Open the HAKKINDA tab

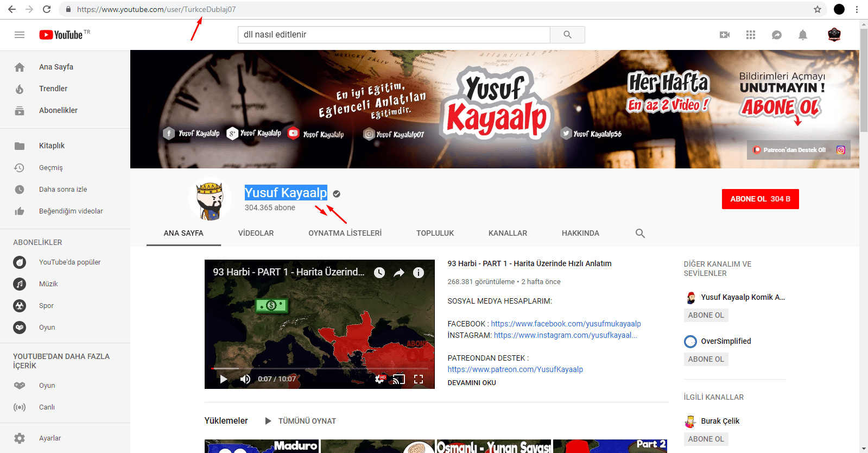tap(580, 233)
